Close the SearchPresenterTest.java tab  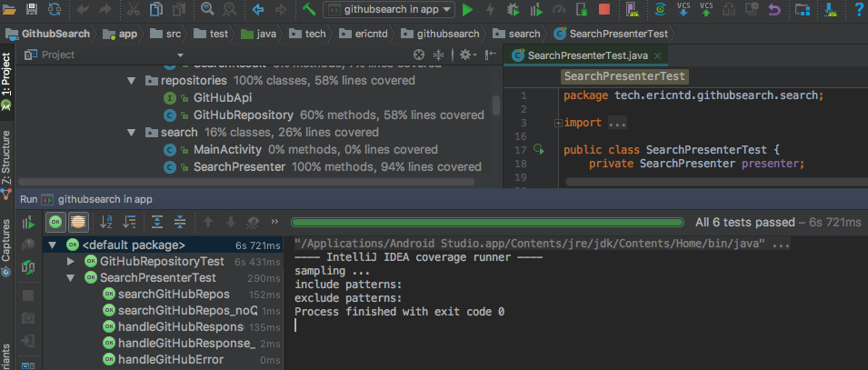[658, 56]
